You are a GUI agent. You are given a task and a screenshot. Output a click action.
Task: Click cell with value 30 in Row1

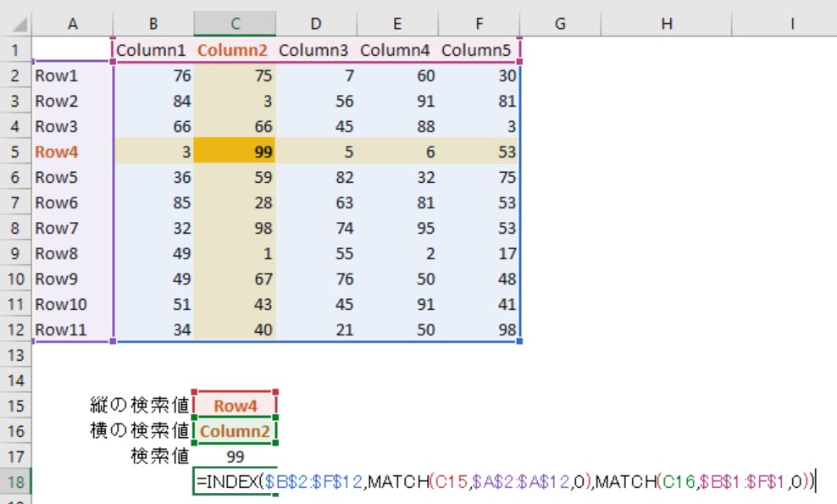(479, 76)
